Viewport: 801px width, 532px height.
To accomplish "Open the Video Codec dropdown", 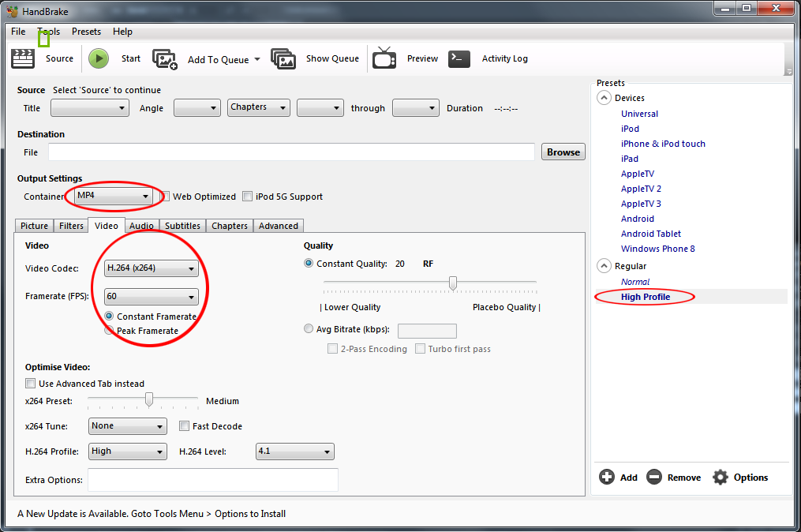I will pos(152,268).
